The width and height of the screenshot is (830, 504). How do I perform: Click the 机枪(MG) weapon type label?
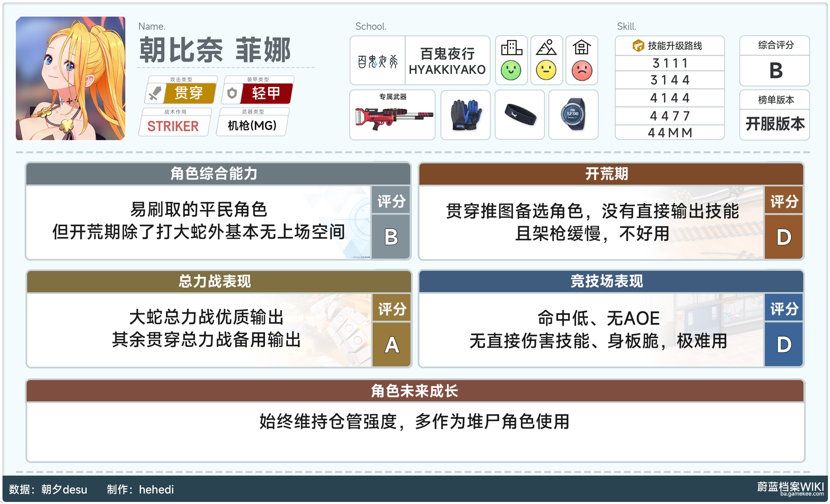coord(252,126)
